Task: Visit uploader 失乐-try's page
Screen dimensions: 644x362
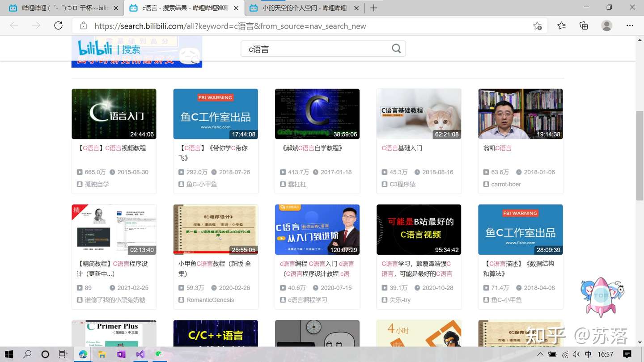Action: coord(400,300)
